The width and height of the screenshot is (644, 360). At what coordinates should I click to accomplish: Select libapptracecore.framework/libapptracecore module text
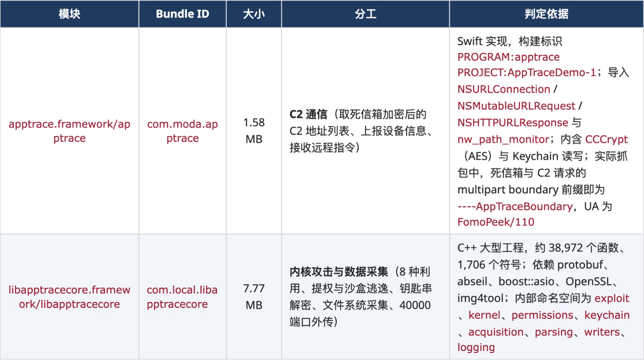[x=69, y=297]
